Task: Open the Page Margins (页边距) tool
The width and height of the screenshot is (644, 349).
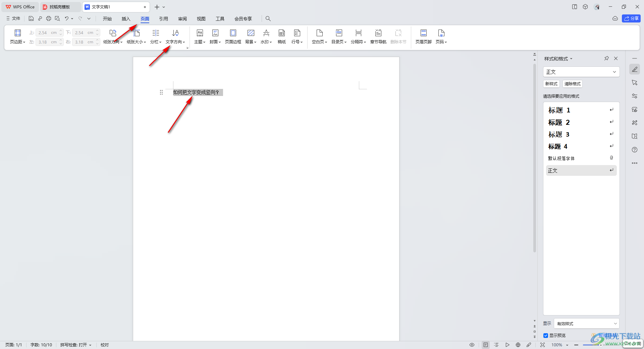Action: [17, 37]
